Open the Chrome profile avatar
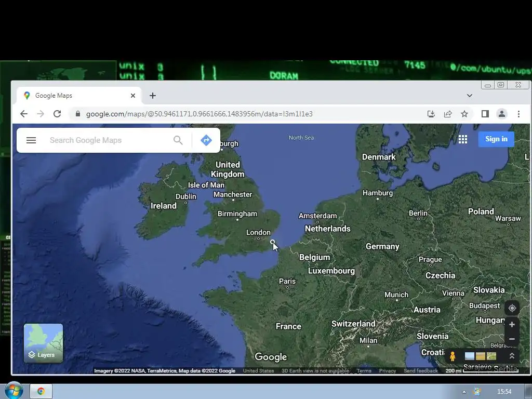Image resolution: width=532 pixels, height=399 pixels. 502,114
